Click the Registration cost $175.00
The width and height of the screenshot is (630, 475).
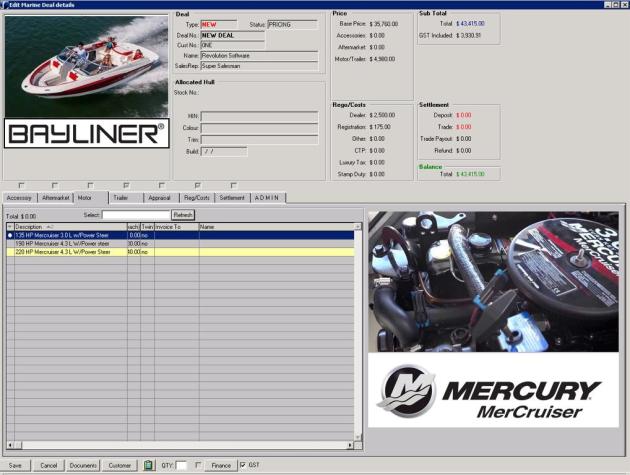[x=380, y=127]
